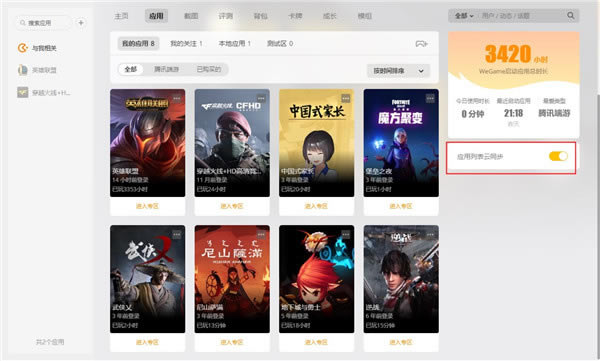Select the 堡垒之夜 game cover
This screenshot has height=361, width=600.
[x=401, y=143]
